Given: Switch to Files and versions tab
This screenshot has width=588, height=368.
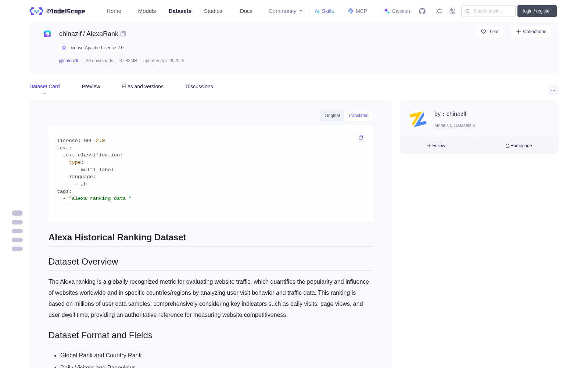Looking at the screenshot, I should (143, 86).
